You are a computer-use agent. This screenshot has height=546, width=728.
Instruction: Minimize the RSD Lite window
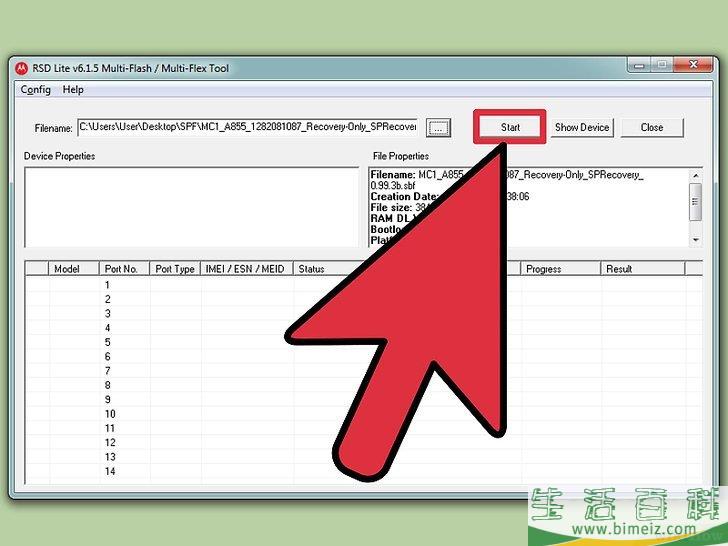coord(639,65)
